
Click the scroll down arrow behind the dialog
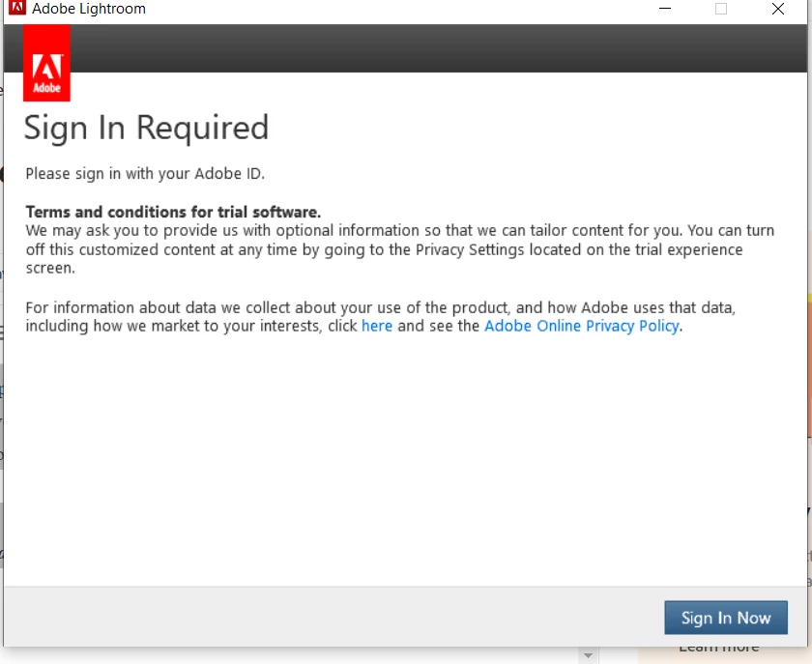click(x=588, y=655)
